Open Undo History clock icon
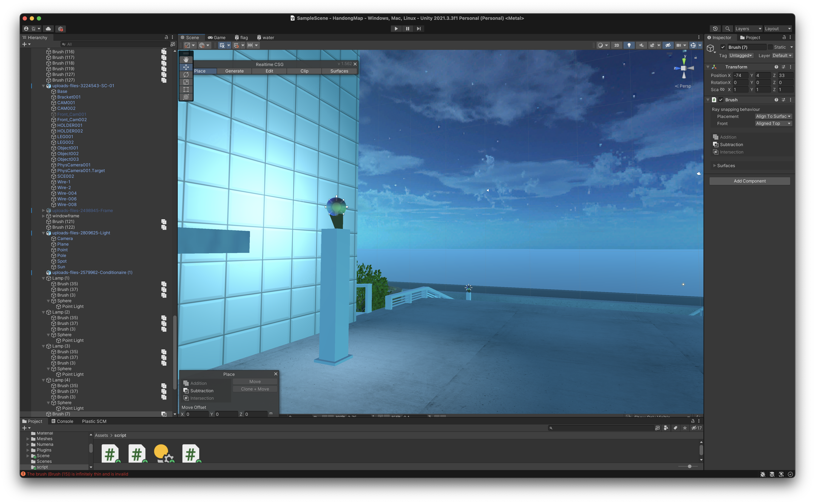815x504 pixels. (x=715, y=29)
